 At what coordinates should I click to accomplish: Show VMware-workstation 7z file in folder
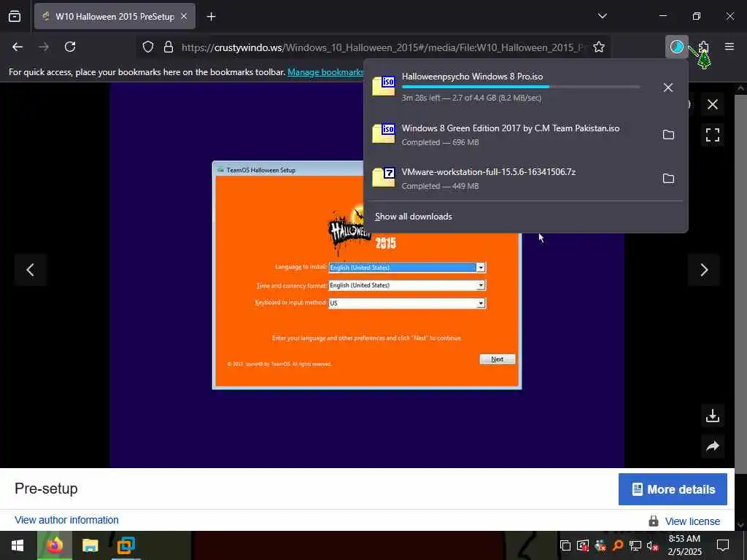(668, 179)
